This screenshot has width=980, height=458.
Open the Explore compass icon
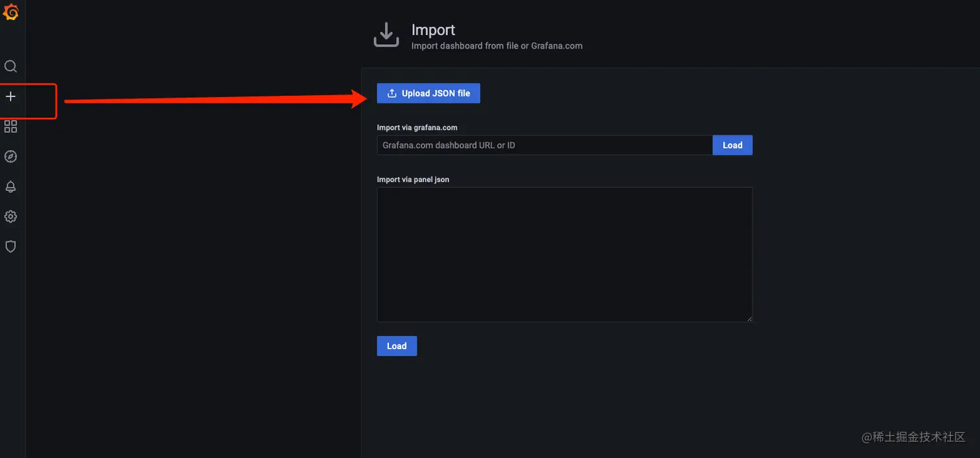10,156
